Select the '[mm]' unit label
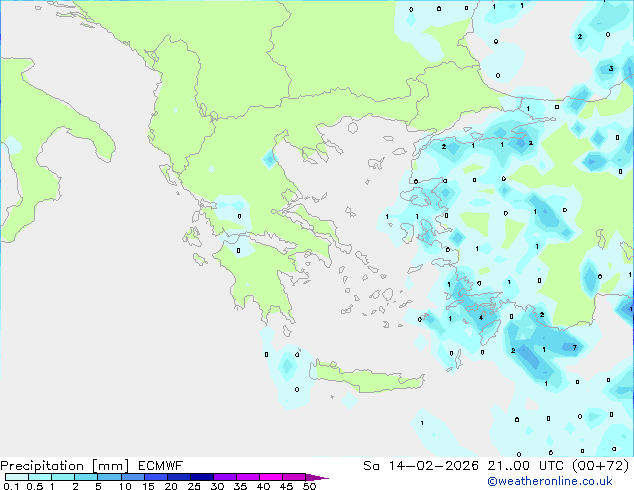Image resolution: width=634 pixels, height=490 pixels. pyautogui.click(x=110, y=466)
